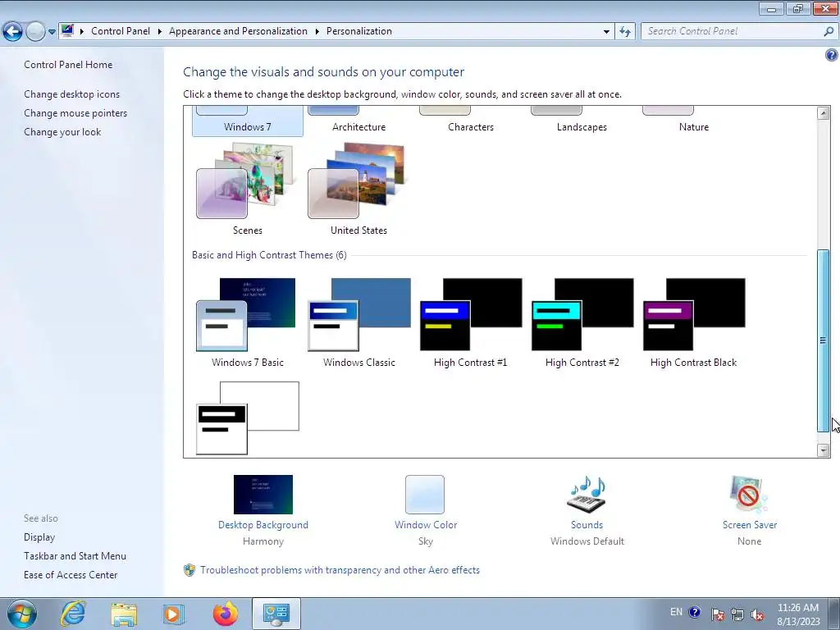Open the blue Help question mark
The height and width of the screenshot is (630, 840).
click(x=832, y=55)
